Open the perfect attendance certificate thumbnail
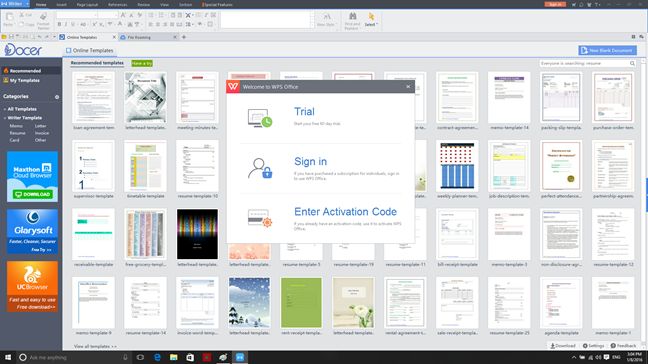 point(561,166)
